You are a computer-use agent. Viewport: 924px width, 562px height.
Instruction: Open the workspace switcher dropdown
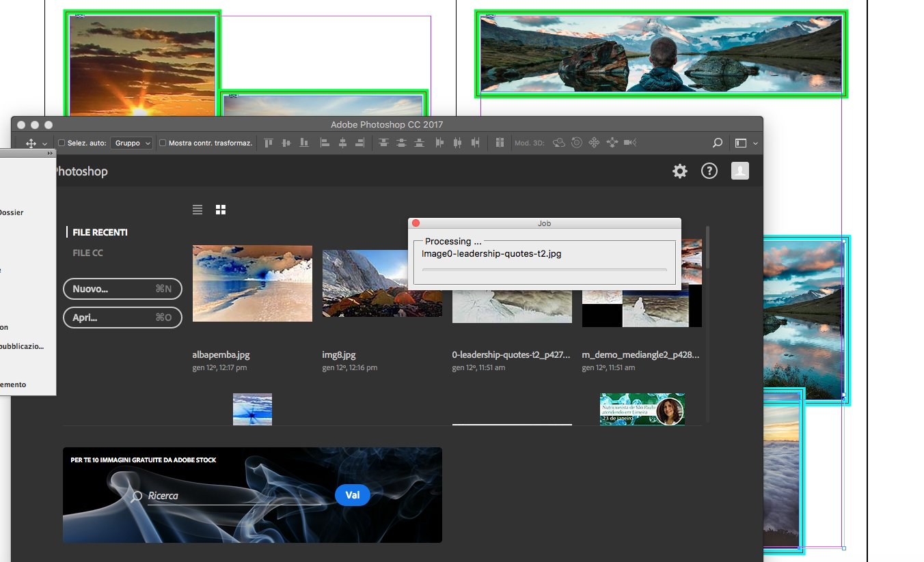(x=746, y=143)
